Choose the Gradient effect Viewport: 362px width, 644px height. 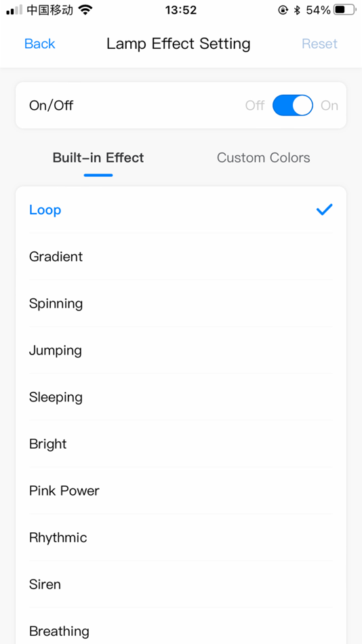[x=181, y=257]
